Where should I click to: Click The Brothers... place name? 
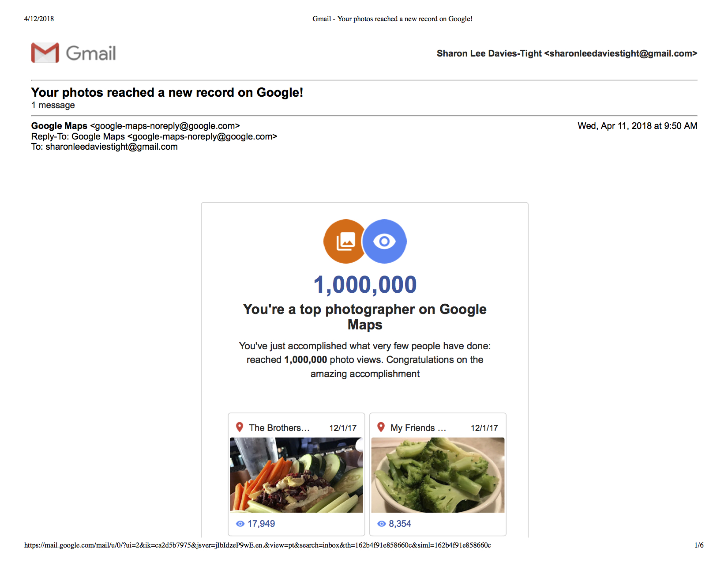pos(279,428)
